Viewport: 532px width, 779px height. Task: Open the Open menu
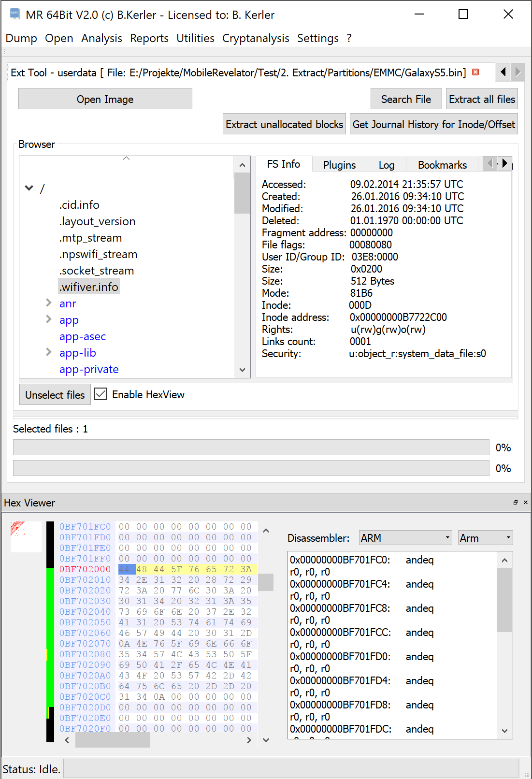click(x=59, y=38)
